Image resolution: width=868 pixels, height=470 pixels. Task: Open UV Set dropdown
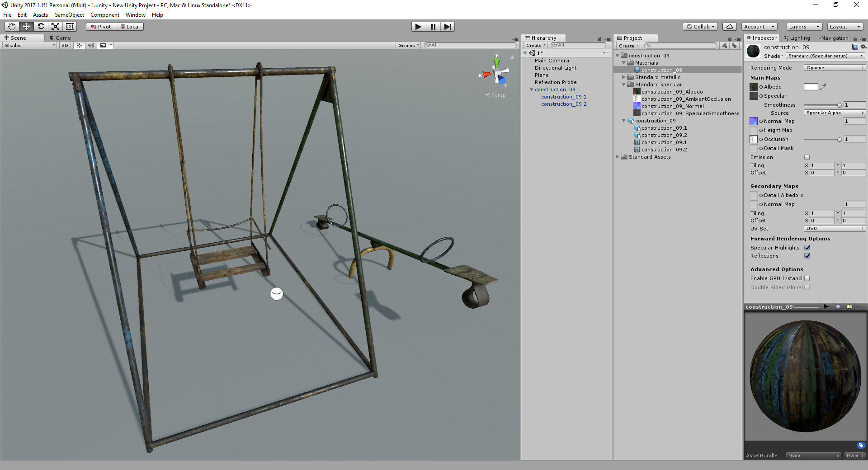pyautogui.click(x=835, y=229)
